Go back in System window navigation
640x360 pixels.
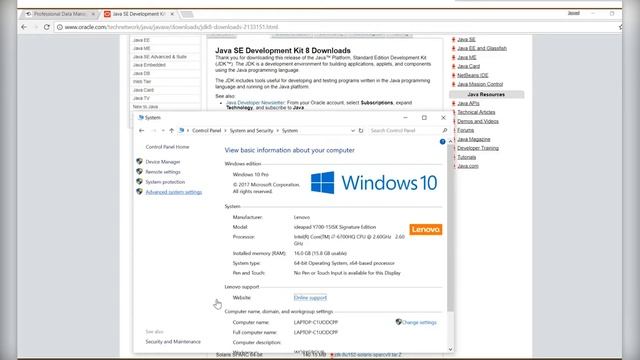coord(141,131)
